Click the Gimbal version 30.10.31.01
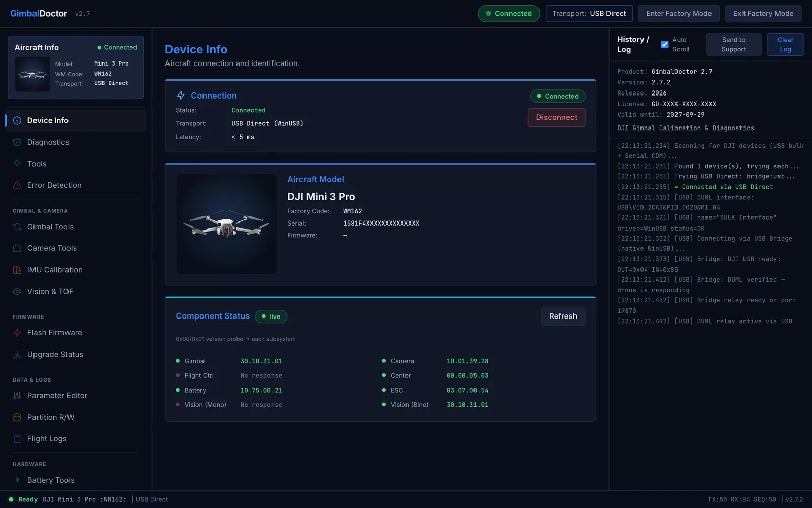 coord(261,361)
